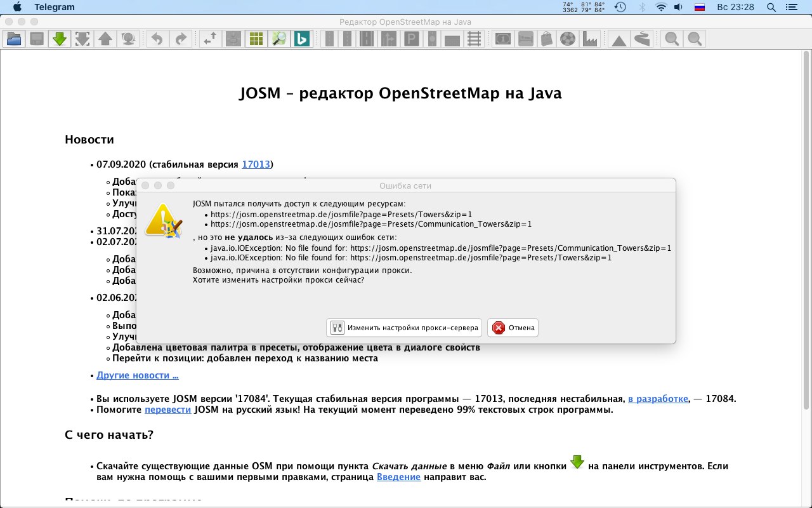Click the Отмена cancel button

pos(513,328)
